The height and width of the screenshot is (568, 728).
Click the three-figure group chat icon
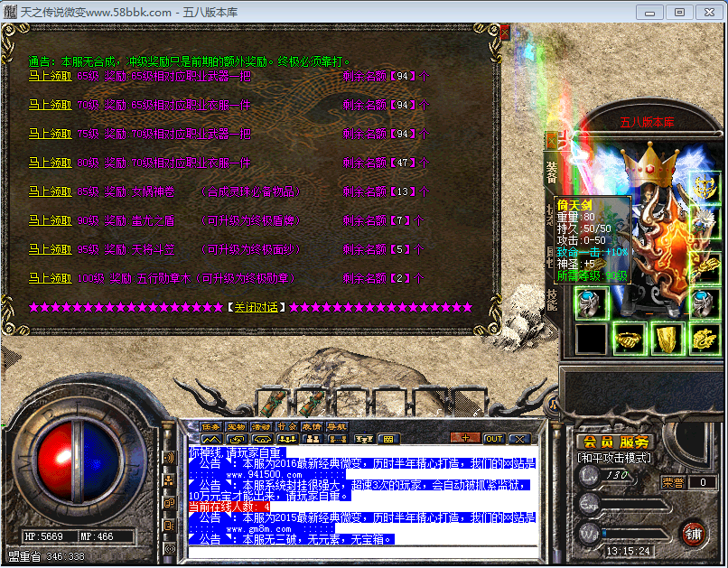[287, 439]
